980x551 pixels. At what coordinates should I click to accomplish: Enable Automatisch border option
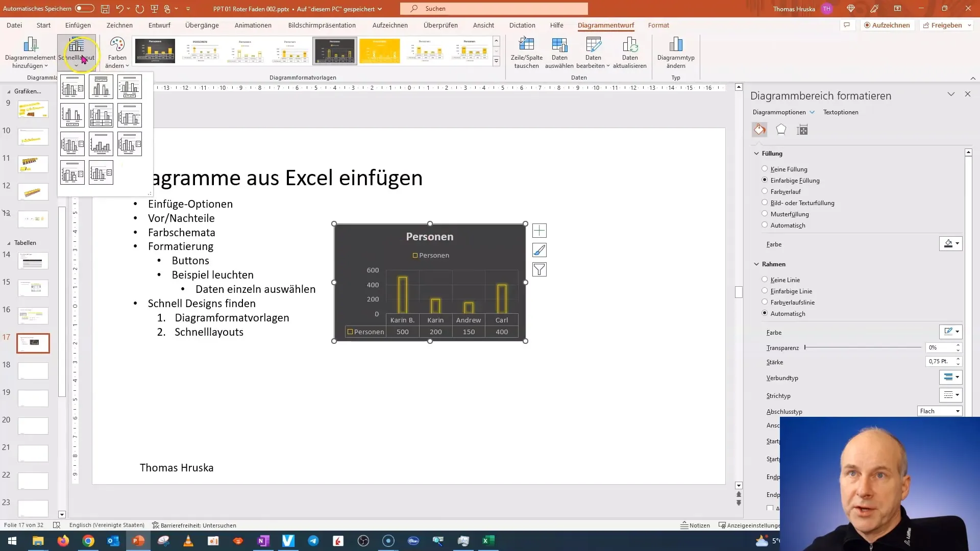click(x=765, y=313)
